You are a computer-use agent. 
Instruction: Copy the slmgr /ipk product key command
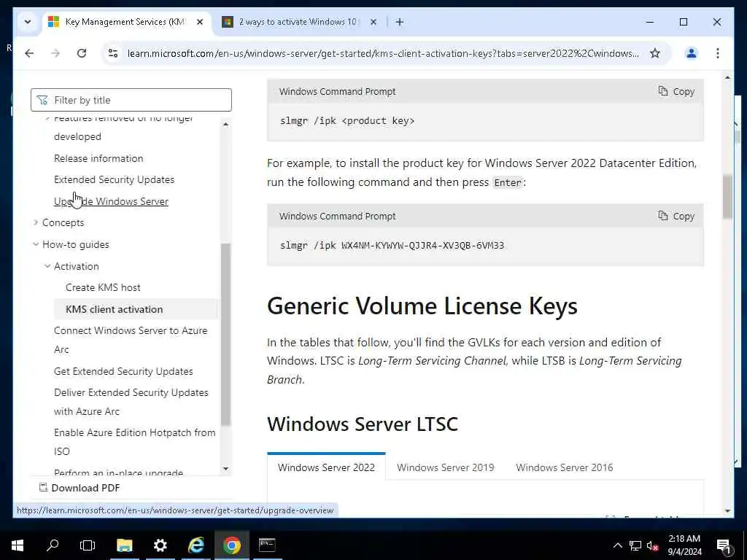coord(676,91)
